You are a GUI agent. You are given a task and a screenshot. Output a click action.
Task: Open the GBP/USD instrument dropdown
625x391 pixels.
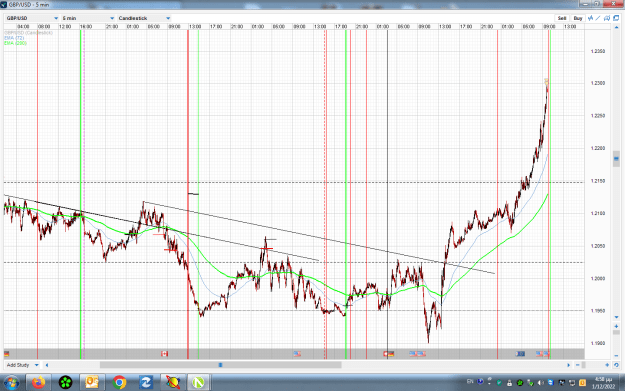(x=32, y=18)
